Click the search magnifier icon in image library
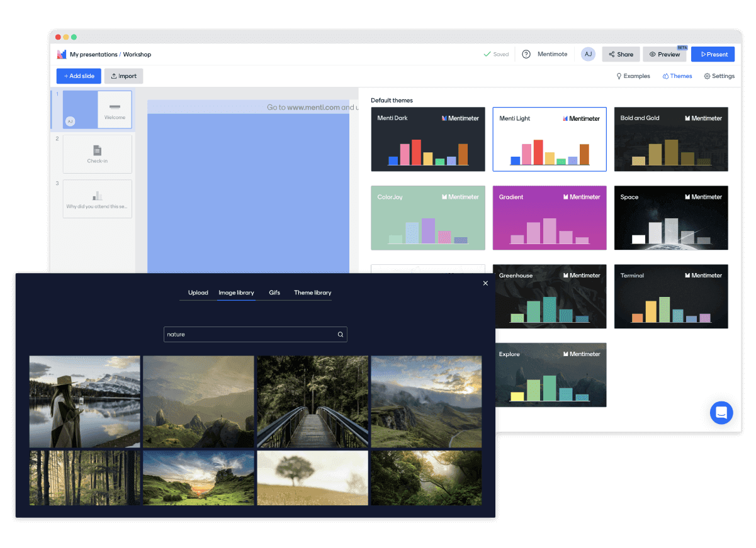756x548 pixels. pos(341,335)
